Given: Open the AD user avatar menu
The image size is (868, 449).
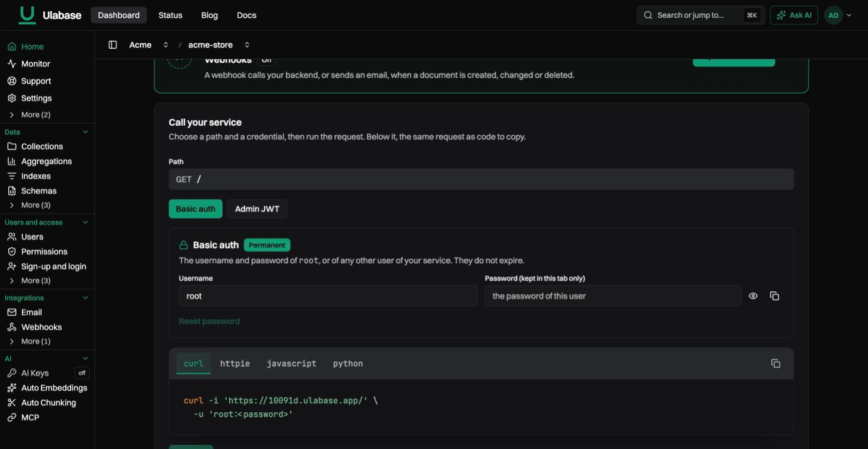Looking at the screenshot, I should 838,15.
